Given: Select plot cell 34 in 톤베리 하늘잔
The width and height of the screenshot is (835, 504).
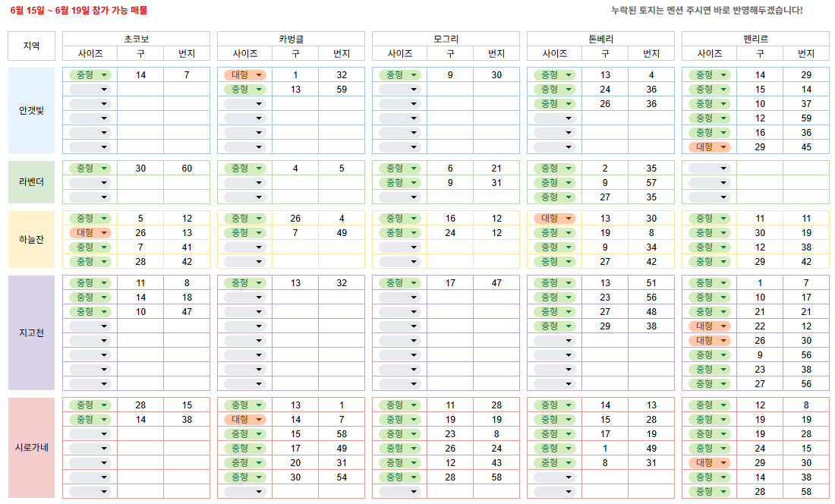Looking at the screenshot, I should point(651,247).
